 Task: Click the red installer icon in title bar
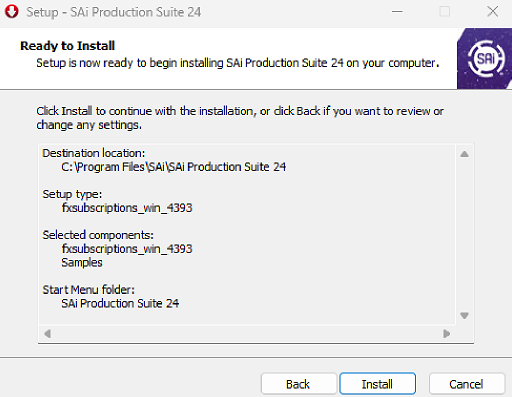12,12
